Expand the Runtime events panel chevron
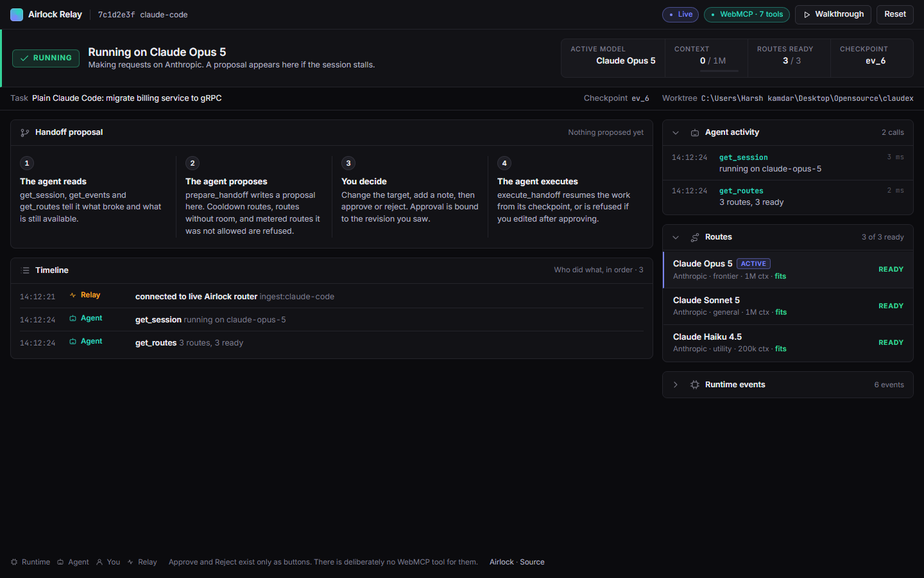This screenshot has height=578, width=924. pyautogui.click(x=676, y=385)
